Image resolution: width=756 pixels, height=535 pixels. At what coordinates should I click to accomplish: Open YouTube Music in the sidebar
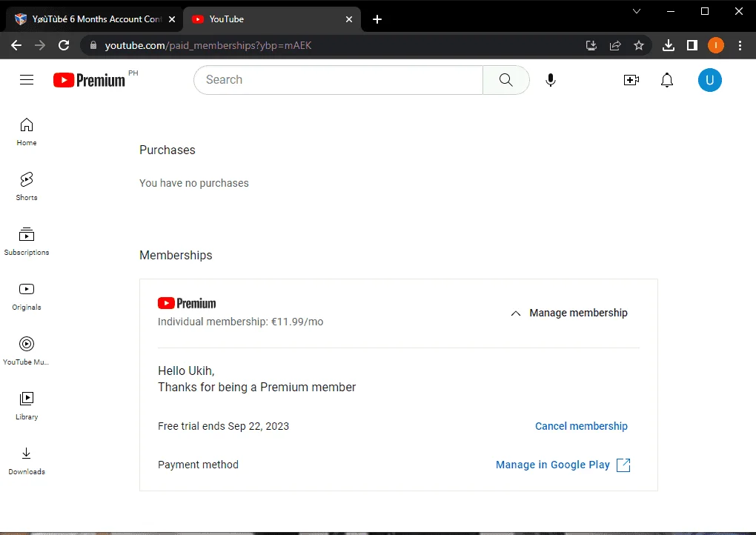(x=27, y=351)
